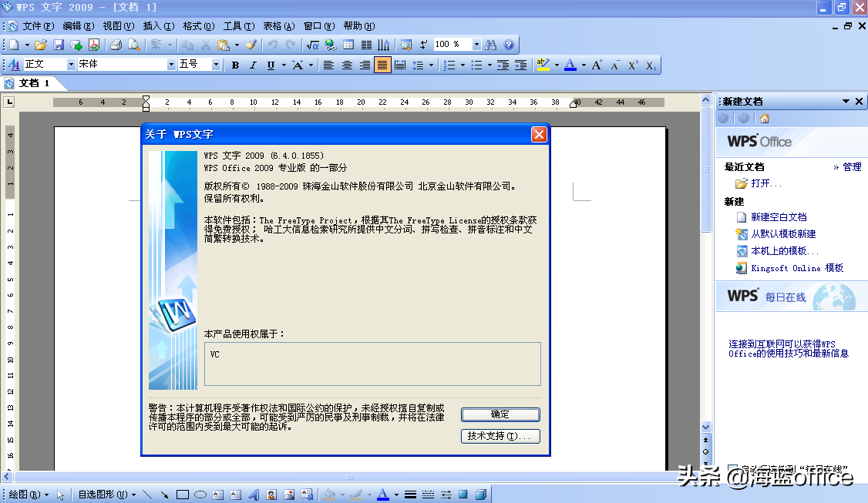868x503 pixels.
Task: Insert hyperlink globe icon
Action: (331, 45)
